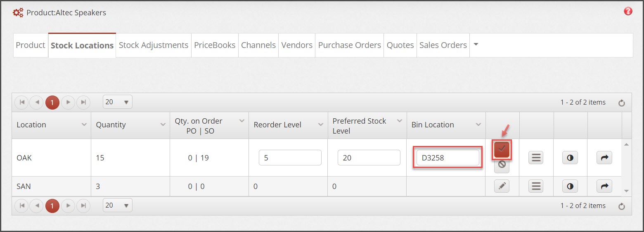Viewport: 644px width, 232px height.
Task: Open the Purchase Orders tab
Action: pos(350,45)
